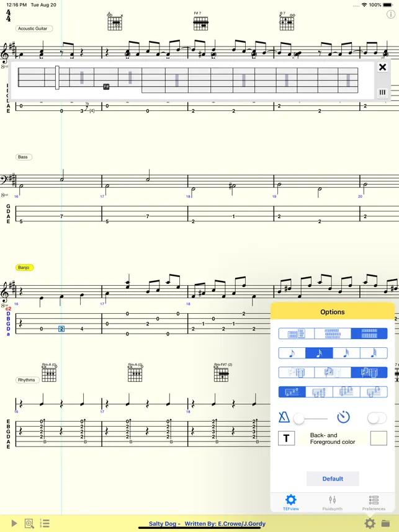Click the red c2 capo marker

point(8,309)
